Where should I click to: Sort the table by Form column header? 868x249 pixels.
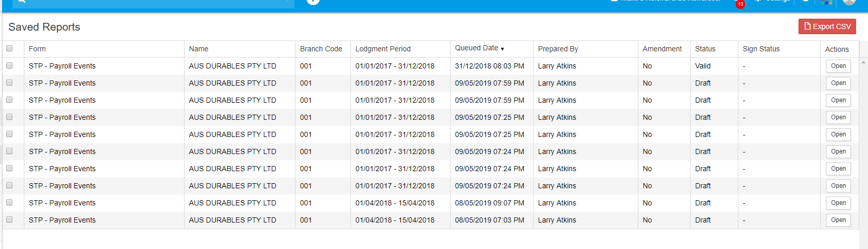37,49
